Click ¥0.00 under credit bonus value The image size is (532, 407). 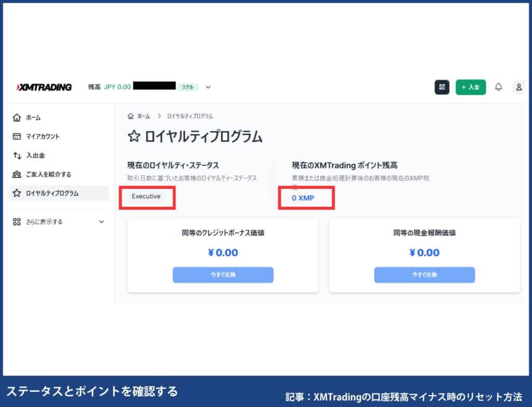tap(223, 253)
